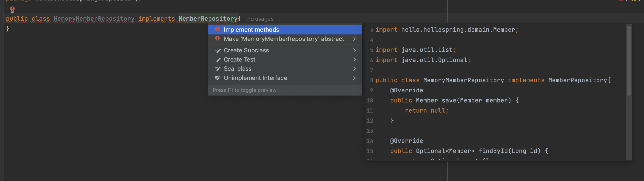Click the pencil icon beside Unimplement Interface

click(217, 78)
